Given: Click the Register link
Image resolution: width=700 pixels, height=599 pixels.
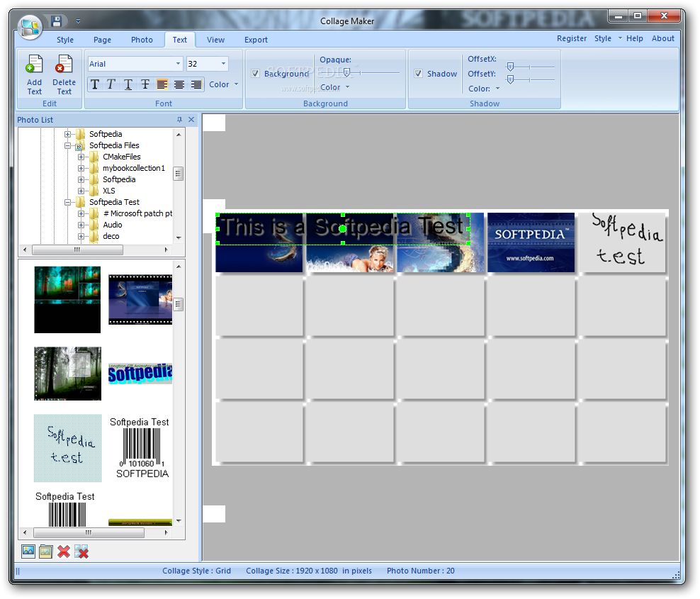Looking at the screenshot, I should 572,38.
